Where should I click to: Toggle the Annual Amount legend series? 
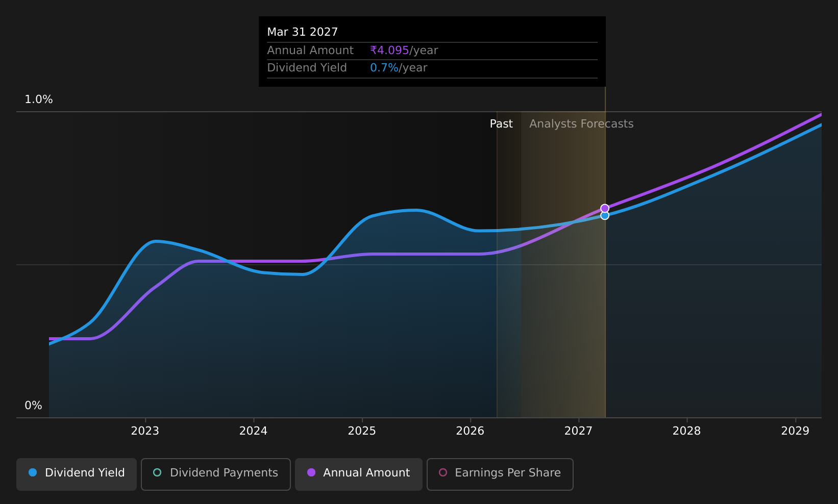click(359, 474)
